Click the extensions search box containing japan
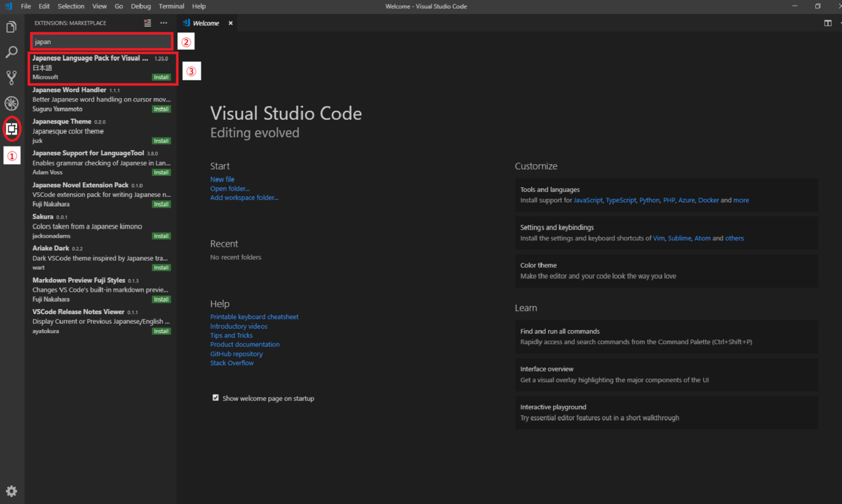842x504 pixels. pyautogui.click(x=101, y=42)
